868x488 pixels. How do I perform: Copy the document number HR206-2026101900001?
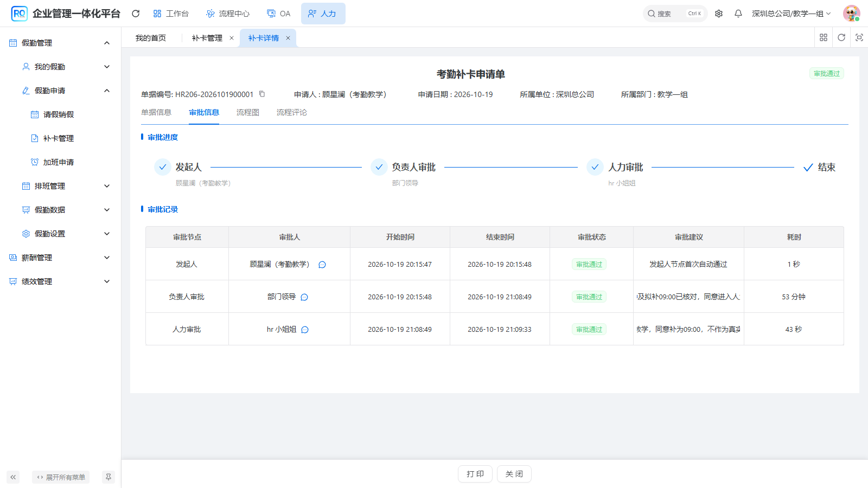262,94
